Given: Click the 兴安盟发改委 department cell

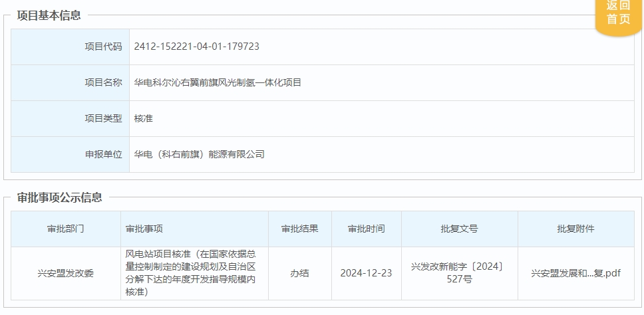Looking at the screenshot, I should click(x=66, y=274).
